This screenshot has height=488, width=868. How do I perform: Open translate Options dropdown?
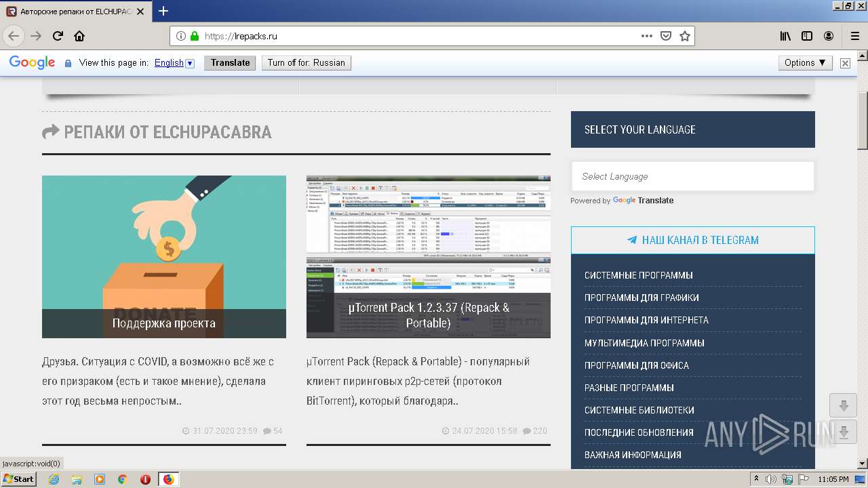[x=805, y=62]
